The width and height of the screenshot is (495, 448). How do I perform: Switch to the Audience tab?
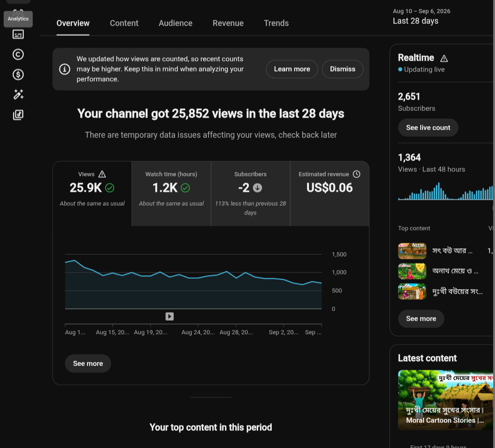point(176,23)
